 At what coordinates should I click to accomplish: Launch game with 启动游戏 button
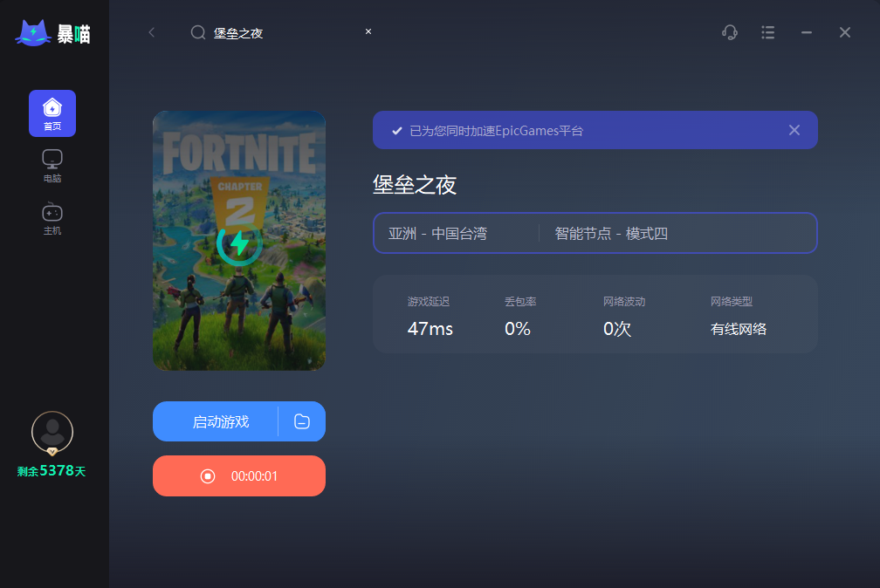tap(216, 421)
